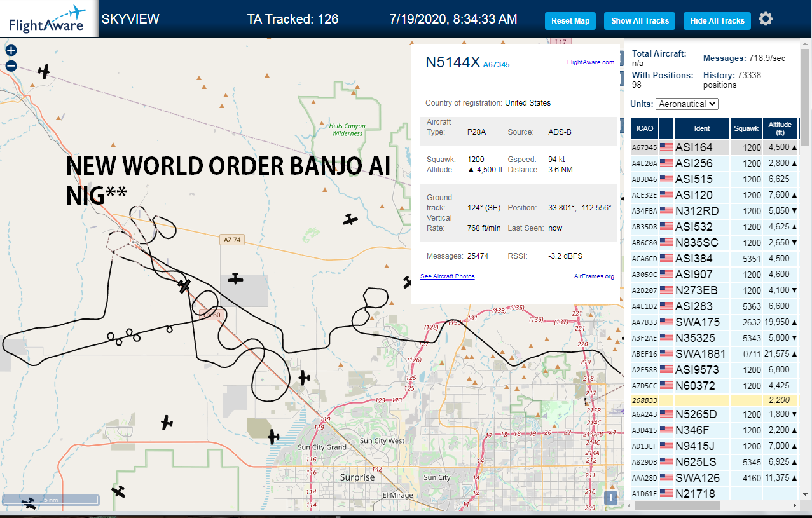Select the N625LS row

[714, 461]
